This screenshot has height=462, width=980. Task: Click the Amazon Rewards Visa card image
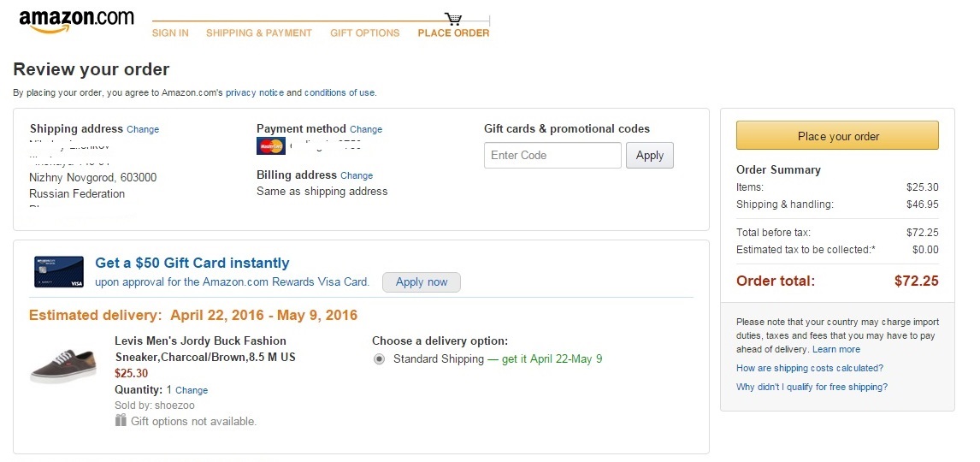point(58,271)
